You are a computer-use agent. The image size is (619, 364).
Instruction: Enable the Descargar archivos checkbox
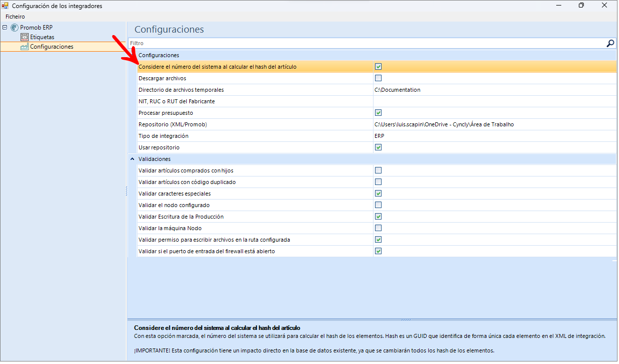pos(379,78)
